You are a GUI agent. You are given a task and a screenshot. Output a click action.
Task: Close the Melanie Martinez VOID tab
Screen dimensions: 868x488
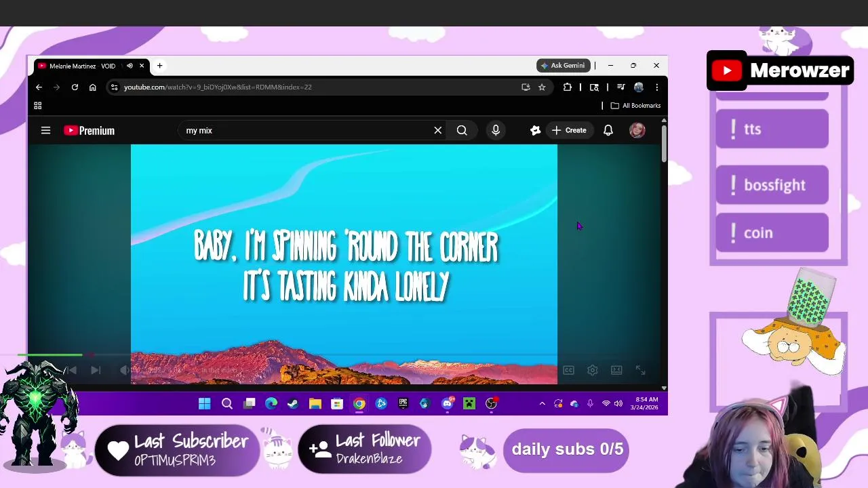point(142,66)
